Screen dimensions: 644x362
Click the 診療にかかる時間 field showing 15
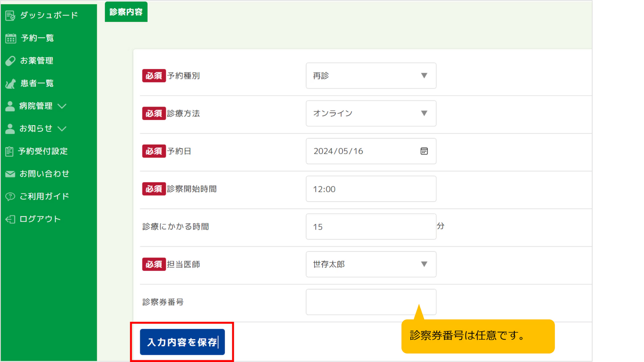[371, 227]
